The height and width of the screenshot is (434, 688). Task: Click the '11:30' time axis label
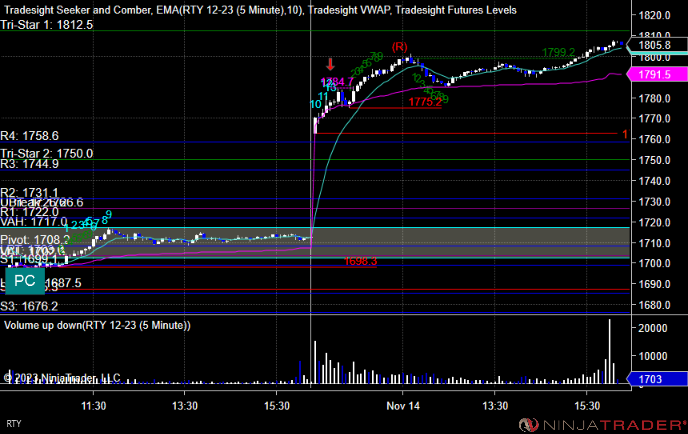tap(93, 406)
